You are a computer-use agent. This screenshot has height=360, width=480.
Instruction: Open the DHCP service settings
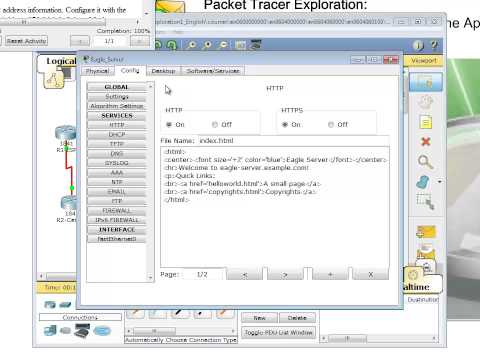click(x=117, y=135)
